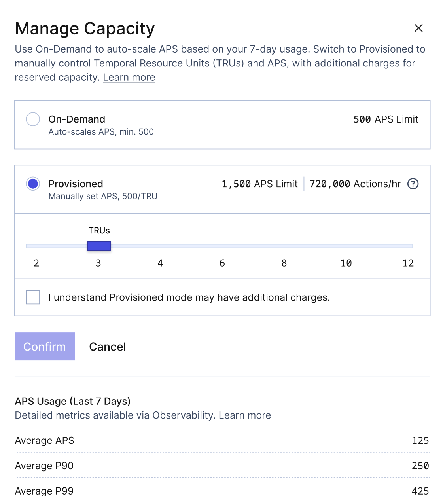Click the X close icon on Manage Capacity

[418, 28]
